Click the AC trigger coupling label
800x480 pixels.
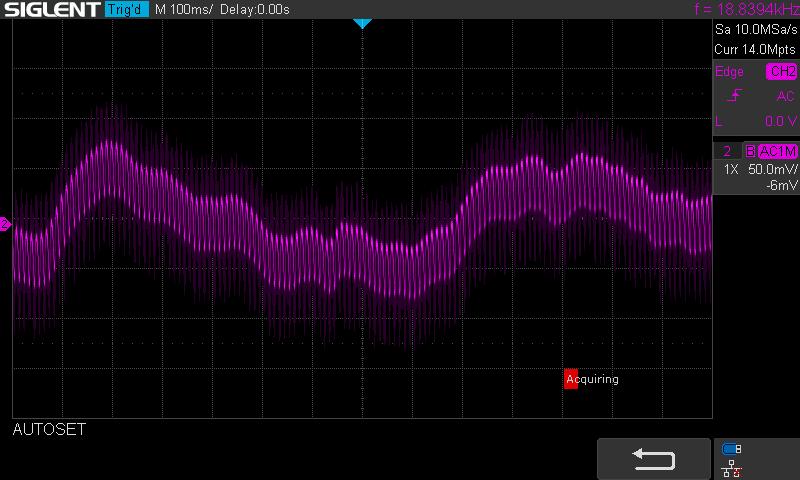click(785, 96)
